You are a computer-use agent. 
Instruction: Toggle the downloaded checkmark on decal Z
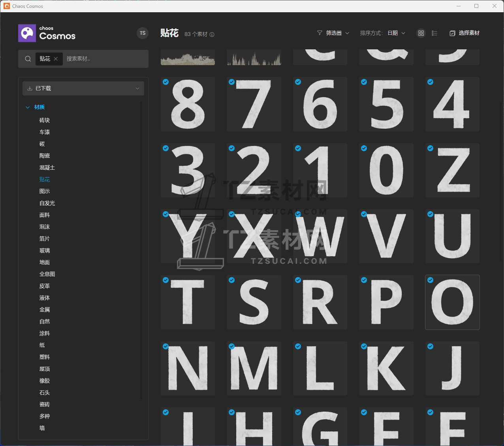click(431, 148)
